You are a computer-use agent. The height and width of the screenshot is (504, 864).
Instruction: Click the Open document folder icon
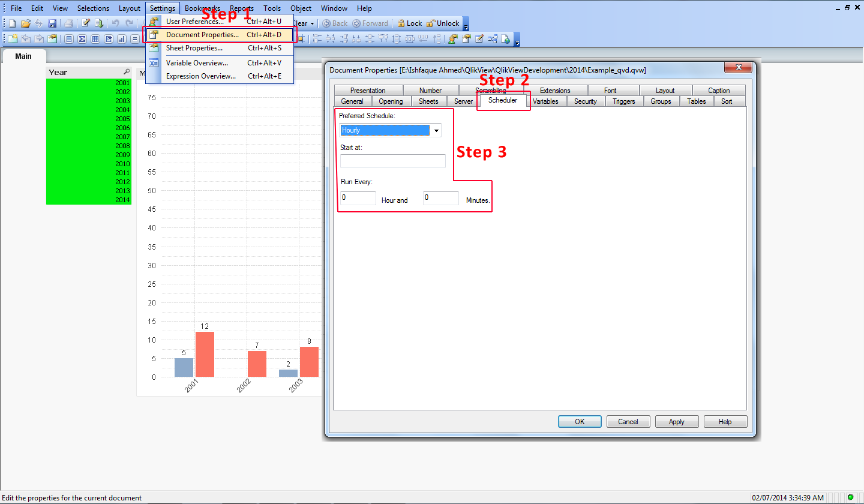(x=26, y=23)
